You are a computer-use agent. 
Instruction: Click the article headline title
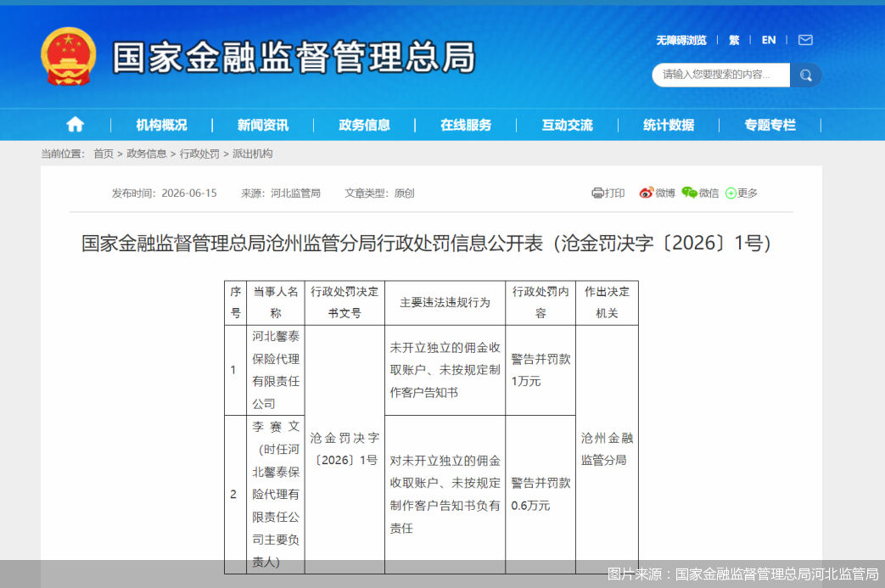tap(426, 244)
